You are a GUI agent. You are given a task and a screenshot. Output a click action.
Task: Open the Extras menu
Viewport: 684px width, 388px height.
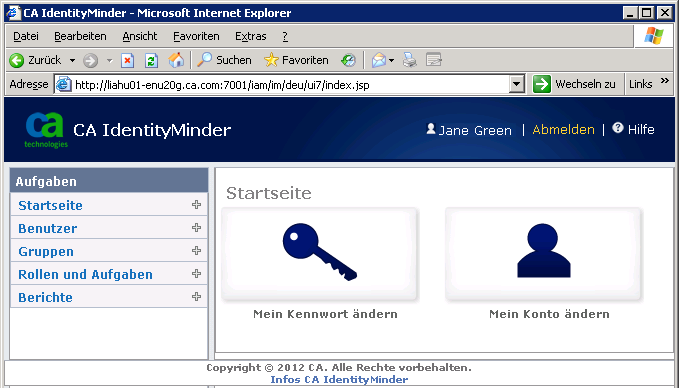250,36
